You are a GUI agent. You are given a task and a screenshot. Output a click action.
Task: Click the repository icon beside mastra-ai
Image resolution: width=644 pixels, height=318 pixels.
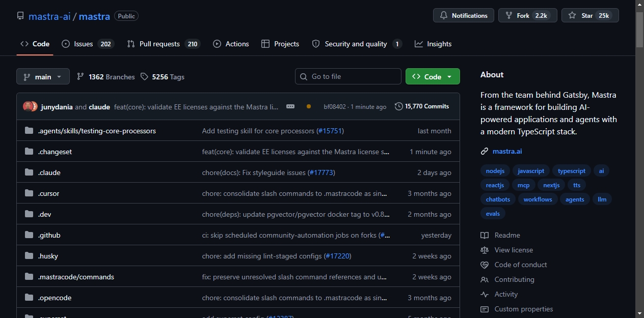[x=20, y=16]
